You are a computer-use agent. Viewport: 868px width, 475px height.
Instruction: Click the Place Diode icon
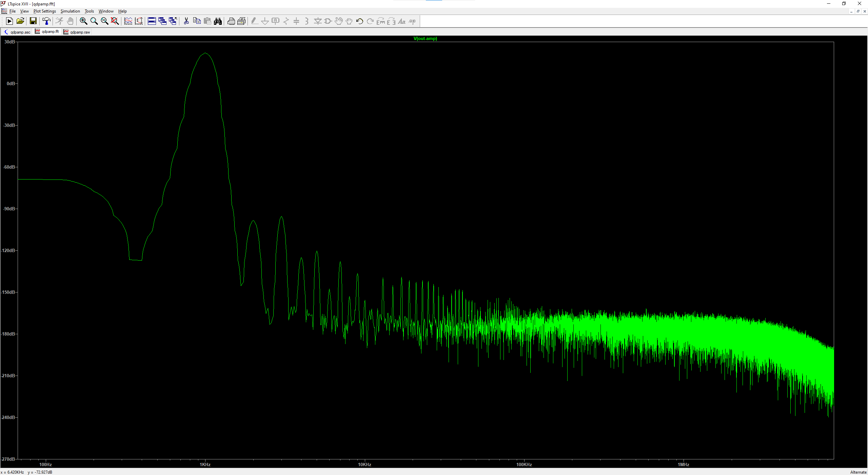(318, 21)
